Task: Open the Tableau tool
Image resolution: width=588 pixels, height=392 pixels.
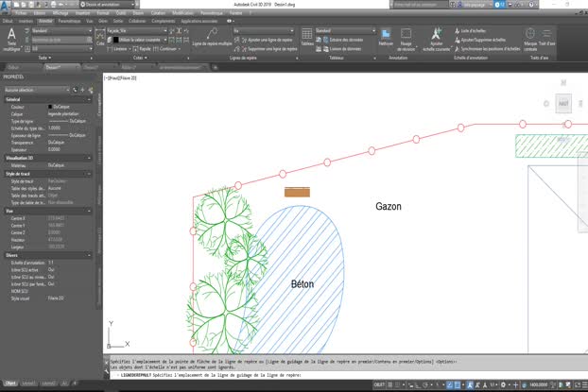Action: [x=307, y=37]
